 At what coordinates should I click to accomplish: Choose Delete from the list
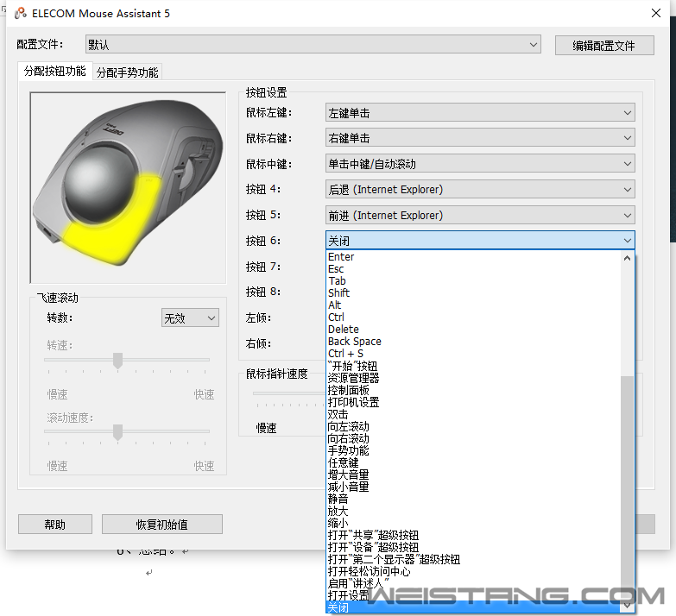pos(473,329)
